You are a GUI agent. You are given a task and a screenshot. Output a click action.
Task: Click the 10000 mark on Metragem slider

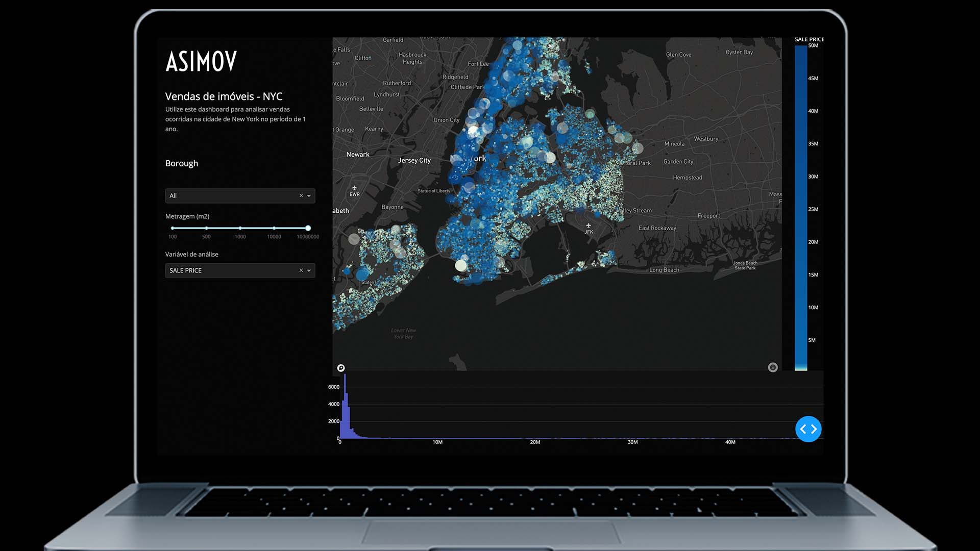point(274,228)
